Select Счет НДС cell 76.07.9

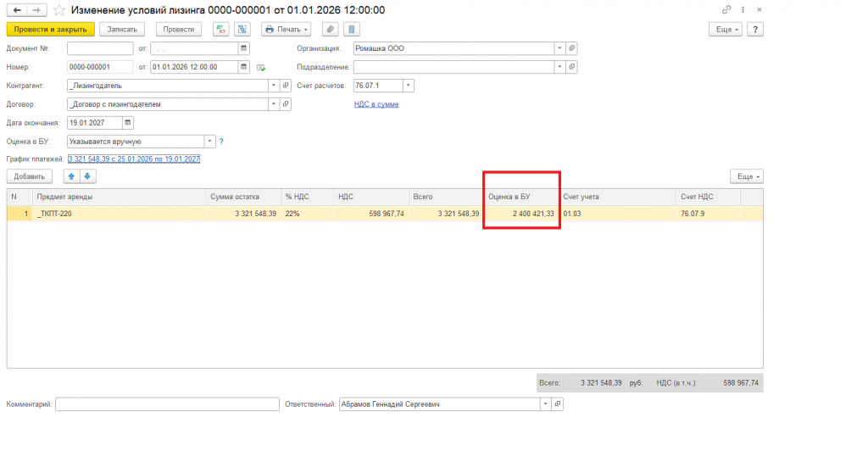click(709, 214)
